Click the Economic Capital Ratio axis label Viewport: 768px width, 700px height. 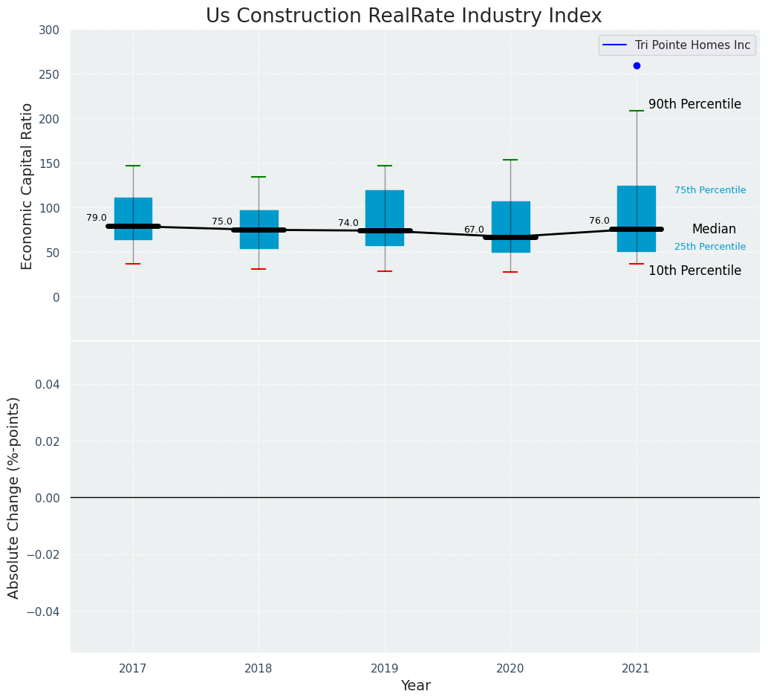(27, 186)
